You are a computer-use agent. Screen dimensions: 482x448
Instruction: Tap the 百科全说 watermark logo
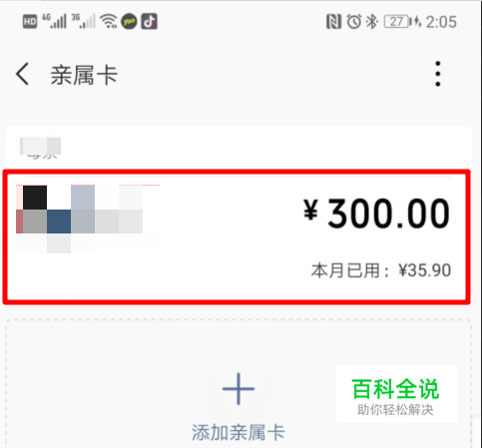(x=396, y=394)
